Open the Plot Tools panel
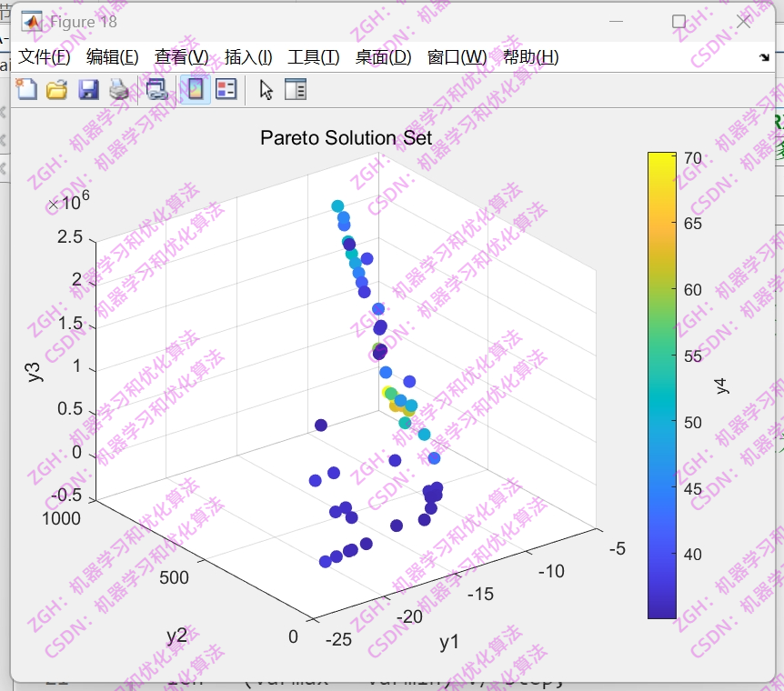 click(294, 88)
